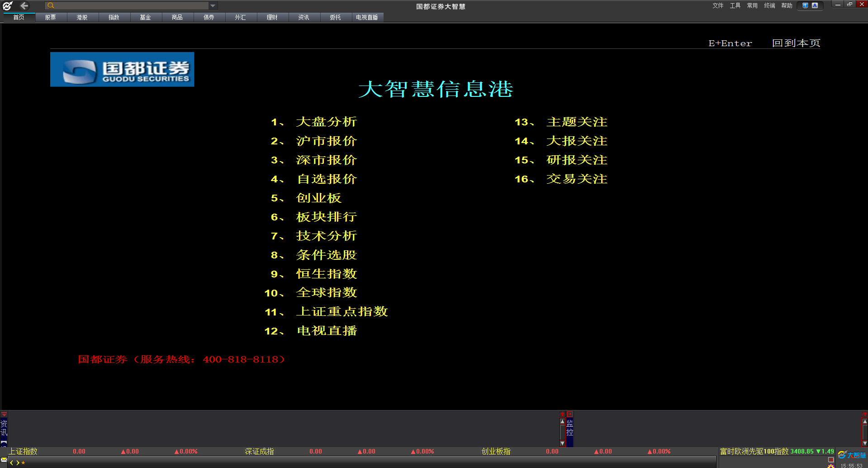Open 12、电视直播 in the list
The height and width of the screenshot is (468, 868).
pyautogui.click(x=311, y=331)
